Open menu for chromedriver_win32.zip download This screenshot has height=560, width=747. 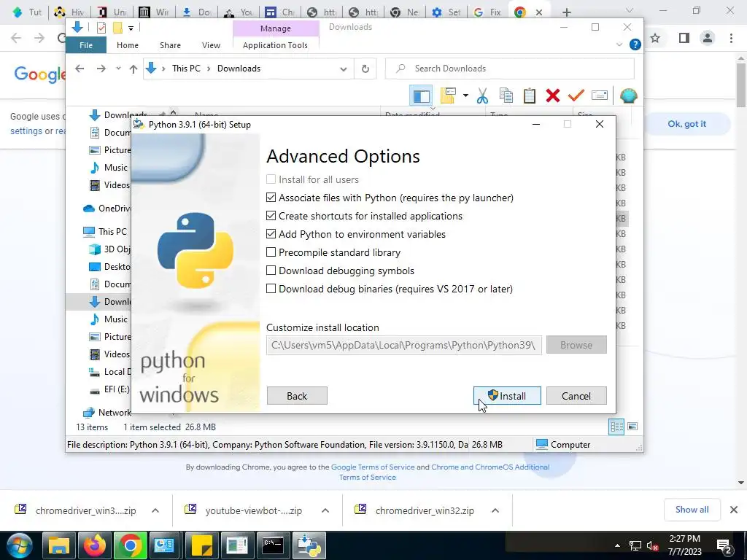(x=495, y=510)
